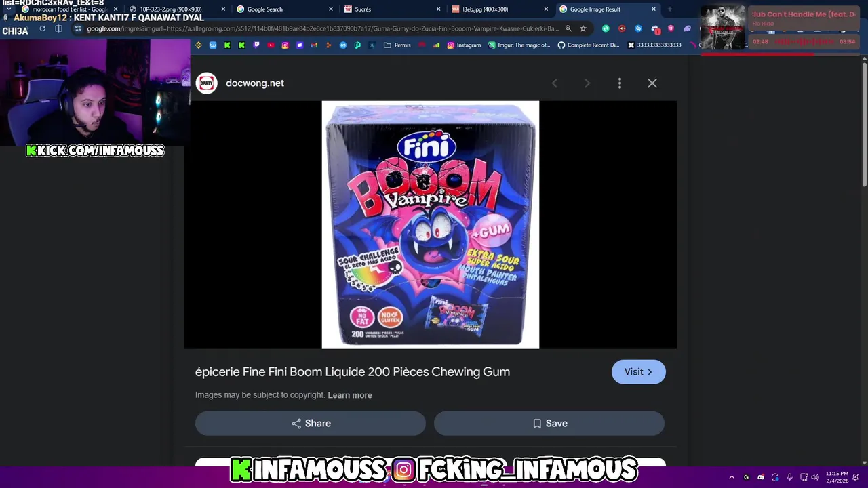Screen dimensions: 868x488
Task: Open the Instagram text bookmark
Action: 464,45
